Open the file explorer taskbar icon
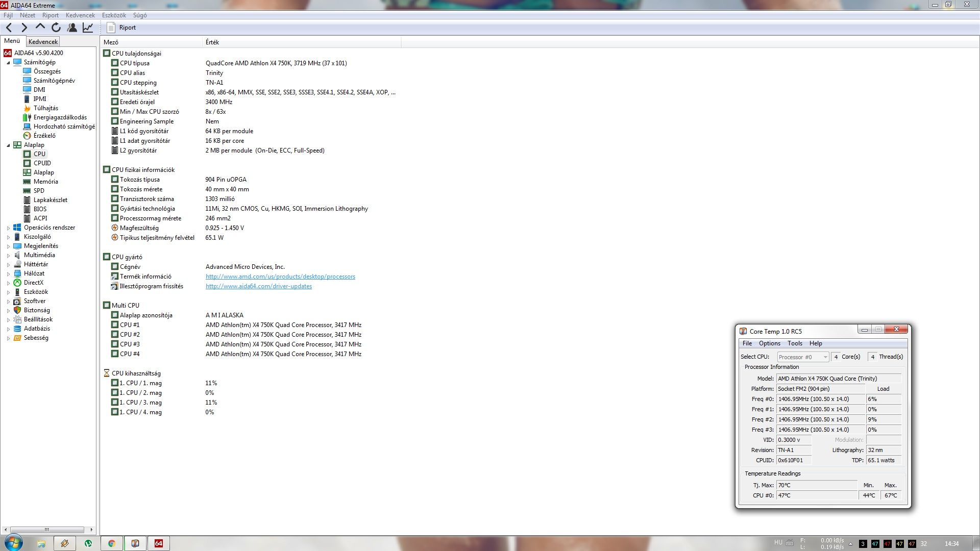The width and height of the screenshot is (980, 551). [41, 543]
